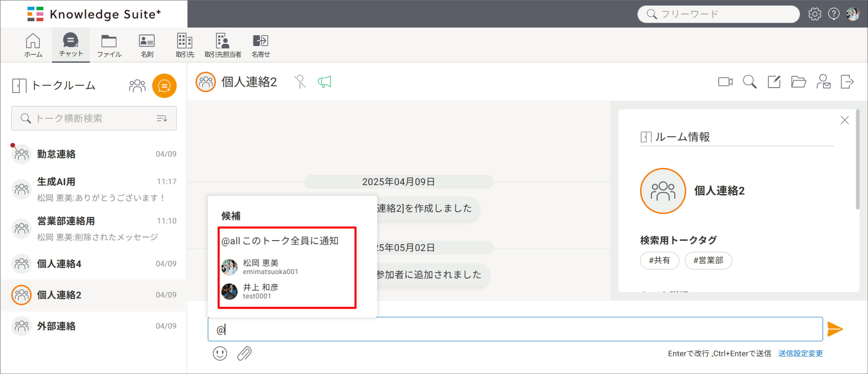The image size is (868, 374).
Task: Leave room using exit door icon
Action: [847, 82]
